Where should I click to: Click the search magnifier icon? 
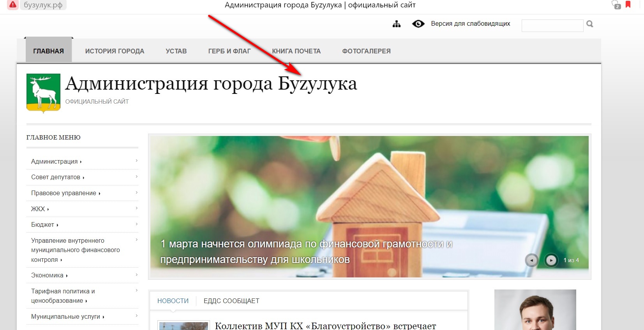[x=590, y=24]
